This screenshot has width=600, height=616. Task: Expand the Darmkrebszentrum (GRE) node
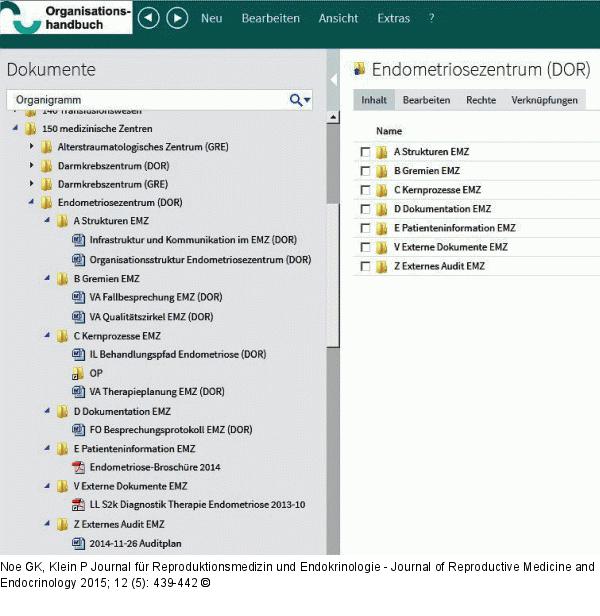[31, 183]
